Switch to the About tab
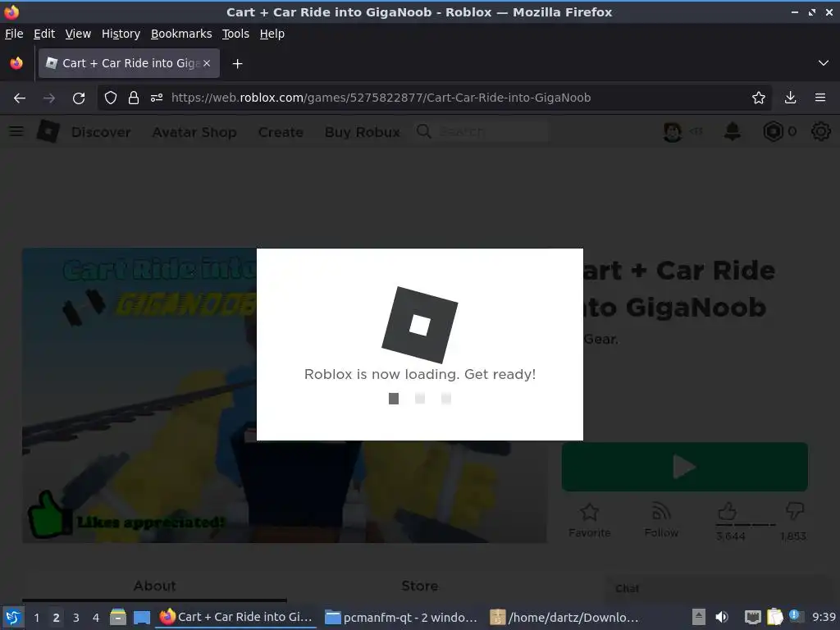 pos(154,586)
